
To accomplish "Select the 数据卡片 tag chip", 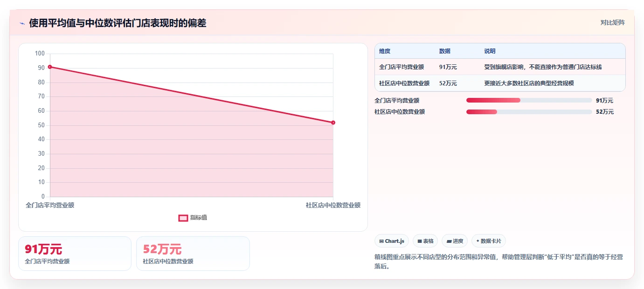I will tap(489, 241).
